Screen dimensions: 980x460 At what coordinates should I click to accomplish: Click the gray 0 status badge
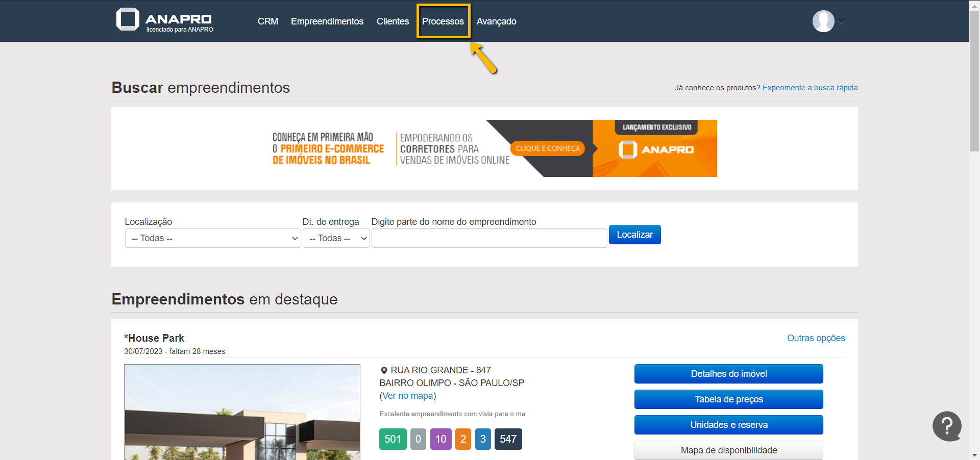tap(418, 439)
